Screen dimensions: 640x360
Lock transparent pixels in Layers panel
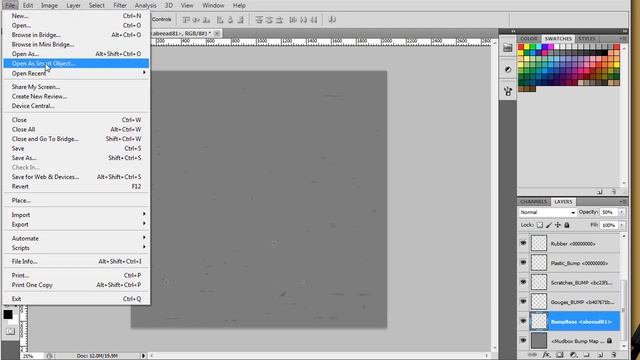click(x=540, y=225)
